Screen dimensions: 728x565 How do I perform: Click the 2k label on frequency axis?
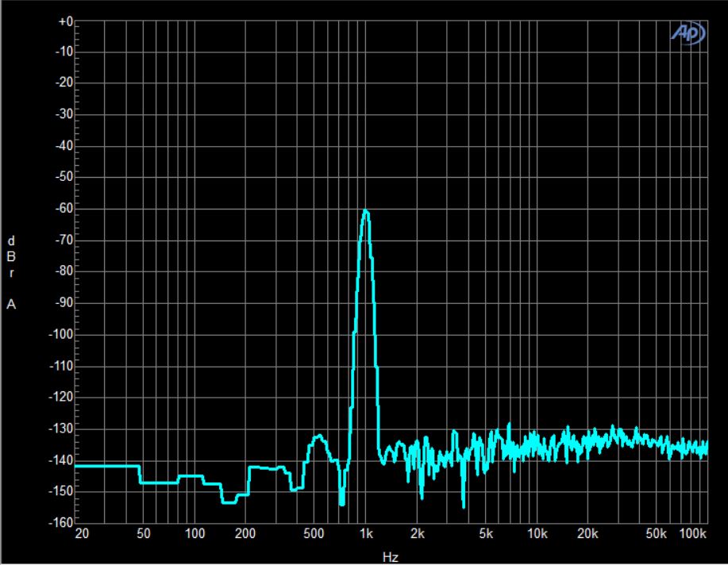coord(418,534)
